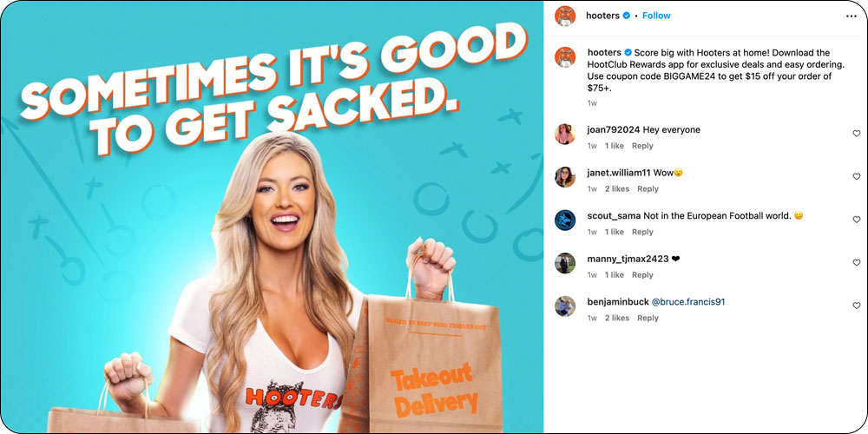This screenshot has height=434, width=868.
Task: Open the three-dot more options menu
Action: tap(851, 16)
